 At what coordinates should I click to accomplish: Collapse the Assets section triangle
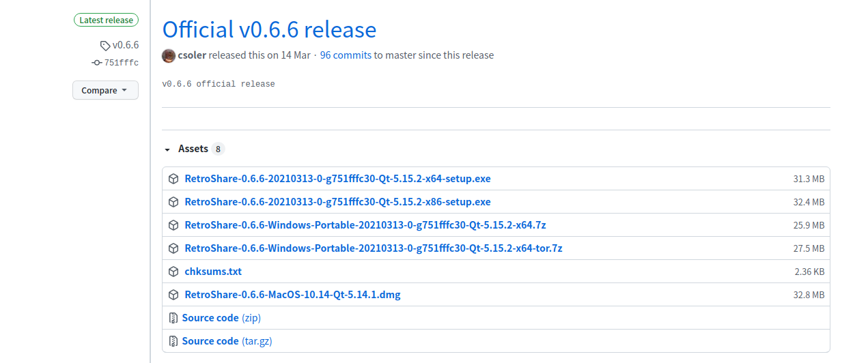167,149
